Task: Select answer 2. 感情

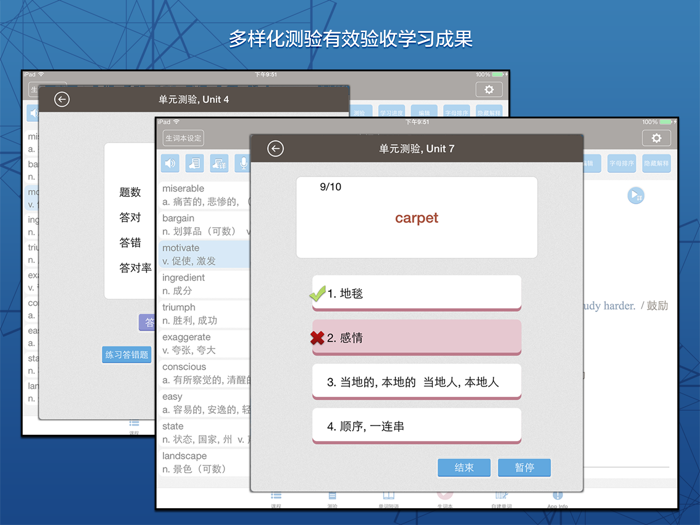Action: point(417,338)
